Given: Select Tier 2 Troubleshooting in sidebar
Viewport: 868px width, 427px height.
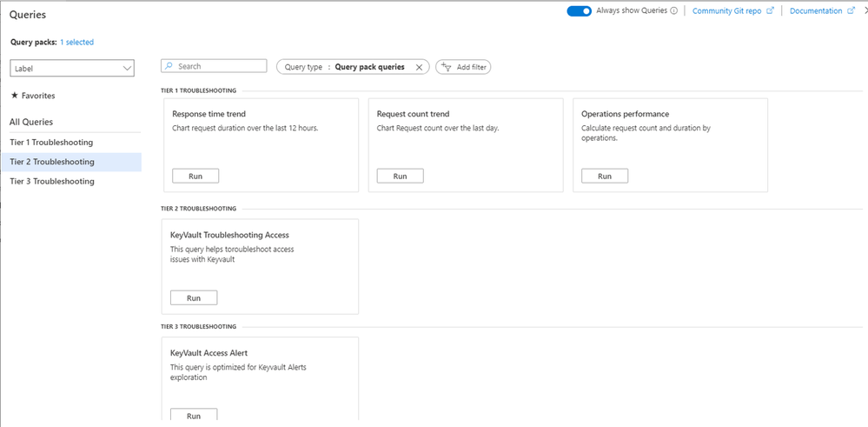Looking at the screenshot, I should coord(52,162).
